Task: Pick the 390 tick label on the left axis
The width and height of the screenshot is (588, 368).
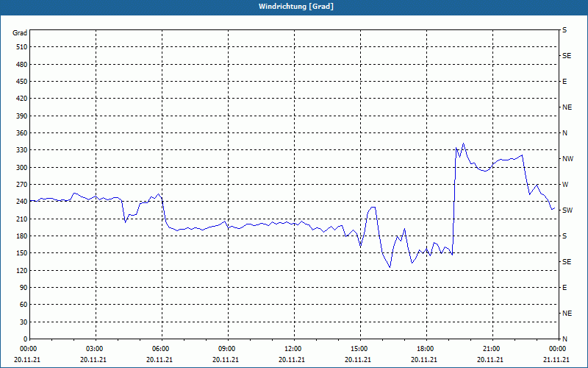Action: coord(22,116)
